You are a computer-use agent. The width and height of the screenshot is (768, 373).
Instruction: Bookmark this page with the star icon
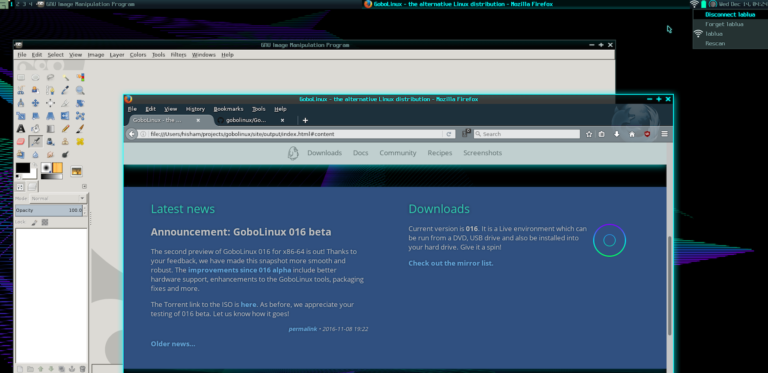(x=589, y=134)
